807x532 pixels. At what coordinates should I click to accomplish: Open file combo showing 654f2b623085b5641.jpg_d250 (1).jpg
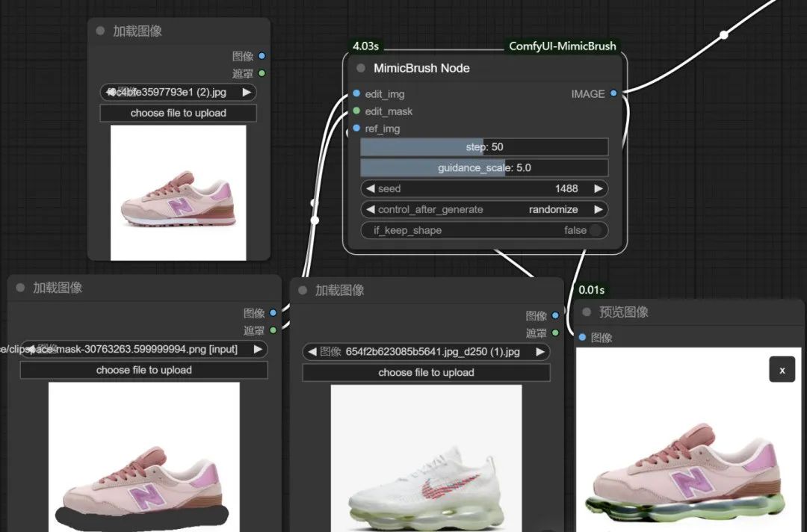[426, 352]
